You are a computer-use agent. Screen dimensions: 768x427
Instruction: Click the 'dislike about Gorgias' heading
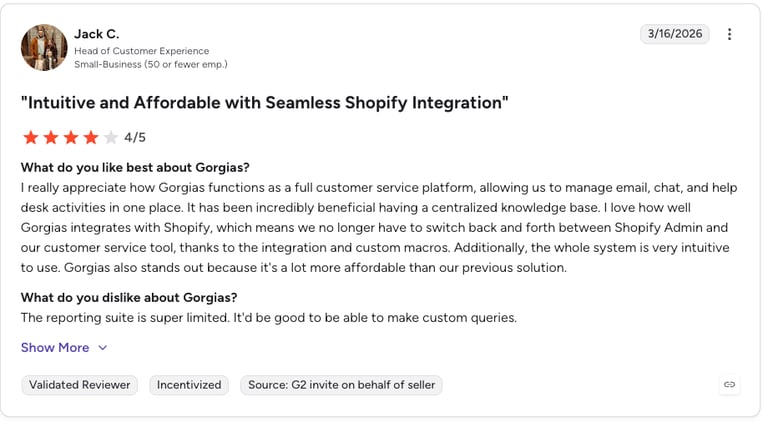(129, 298)
